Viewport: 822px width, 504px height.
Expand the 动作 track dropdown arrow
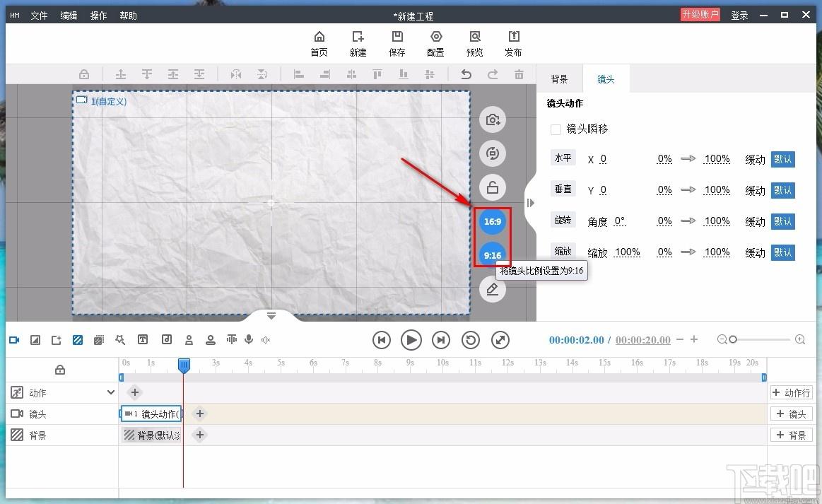pyautogui.click(x=110, y=392)
